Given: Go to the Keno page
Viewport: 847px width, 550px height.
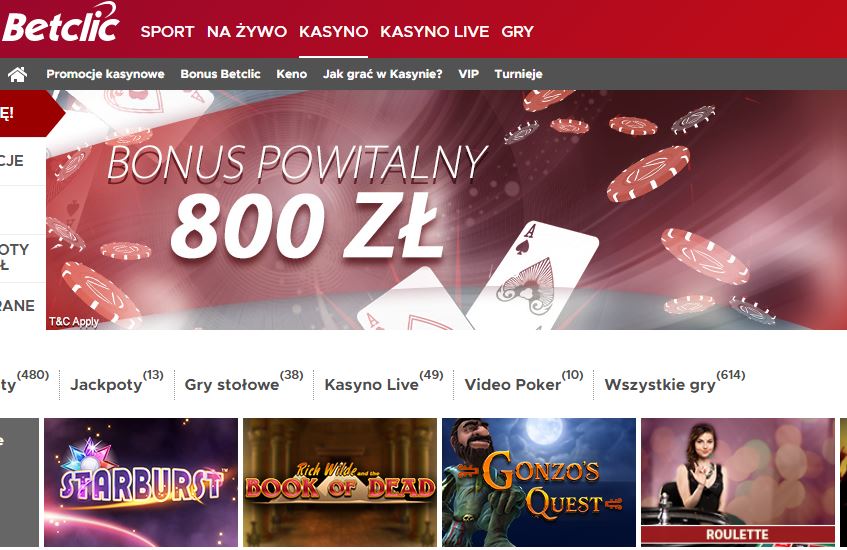Looking at the screenshot, I should click(x=292, y=74).
